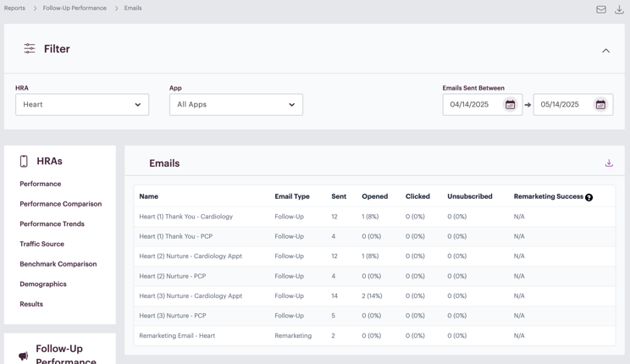Image resolution: width=630 pixels, height=364 pixels.
Task: Open Performance Comparison report
Action: coord(61,204)
